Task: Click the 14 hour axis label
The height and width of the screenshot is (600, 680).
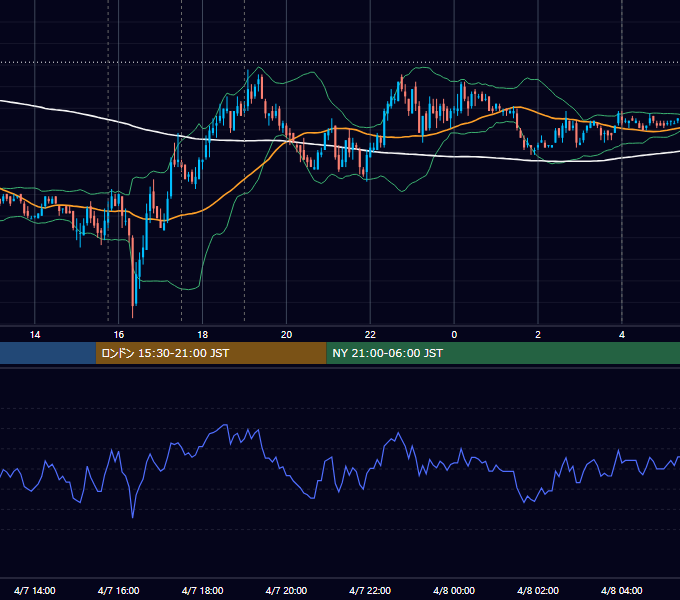Action: coord(35,335)
